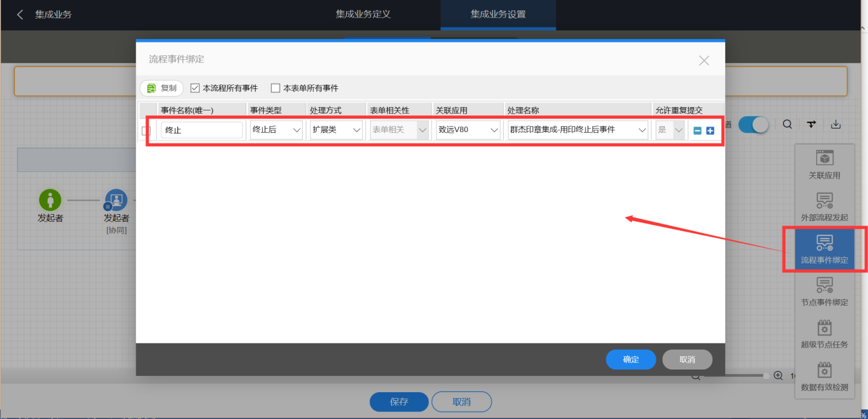Open 数据有效检测 in the side panel
This screenshot has width=868, height=419.
(824, 377)
